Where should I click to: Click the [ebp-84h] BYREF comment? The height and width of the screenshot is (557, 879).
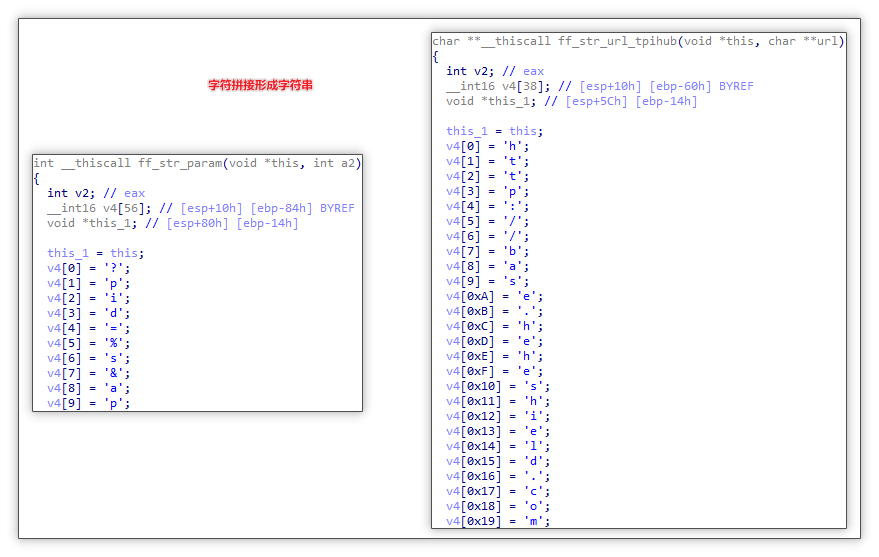click(x=295, y=208)
